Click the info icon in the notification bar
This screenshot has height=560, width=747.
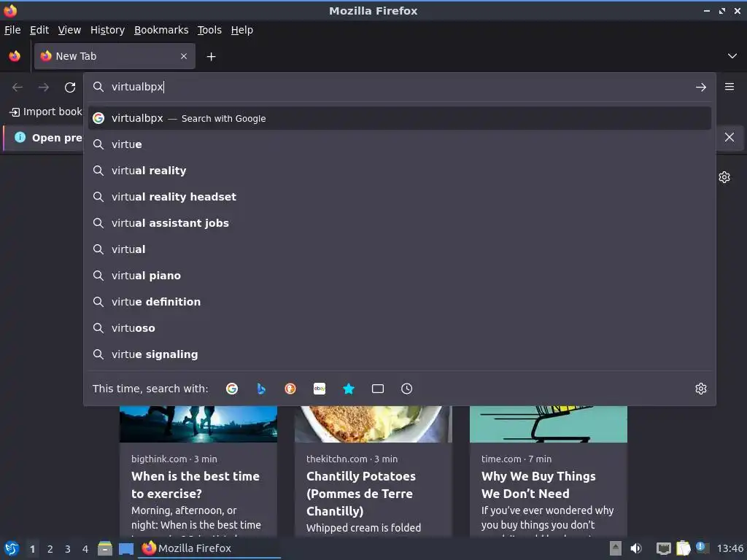[x=20, y=138]
